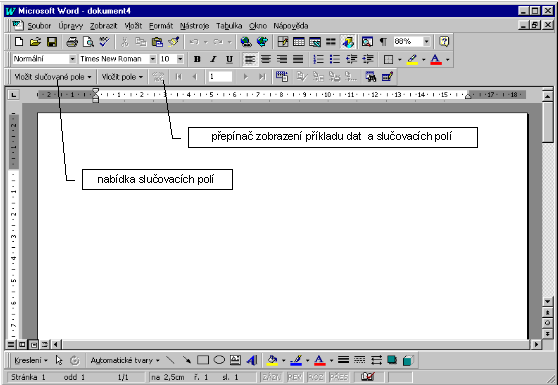
Task: Copy selection using copy icon
Action: point(141,42)
